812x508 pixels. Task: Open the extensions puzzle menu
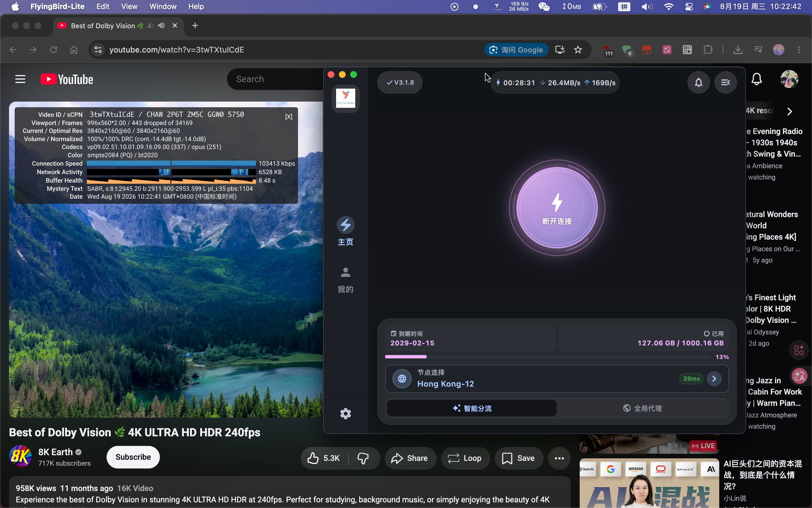coord(708,50)
